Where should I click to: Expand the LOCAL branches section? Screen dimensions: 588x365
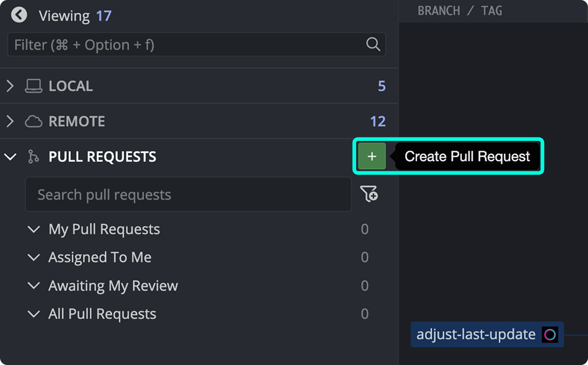coord(10,85)
